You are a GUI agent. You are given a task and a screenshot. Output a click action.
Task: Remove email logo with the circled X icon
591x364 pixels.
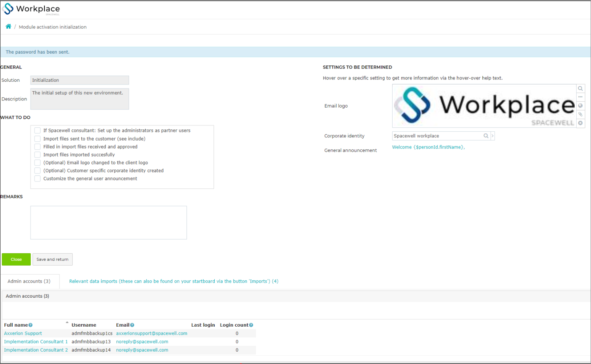[580, 123]
